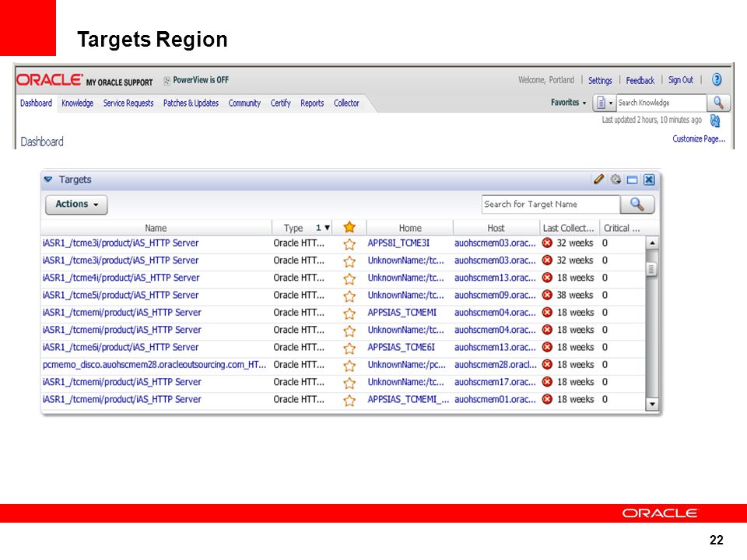Open the iASR1_/tcme4i HTTP Server target link

tap(121, 278)
